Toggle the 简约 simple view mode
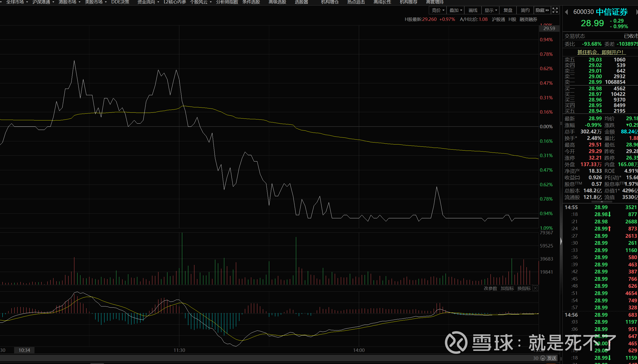The image size is (638, 364). pos(525,10)
